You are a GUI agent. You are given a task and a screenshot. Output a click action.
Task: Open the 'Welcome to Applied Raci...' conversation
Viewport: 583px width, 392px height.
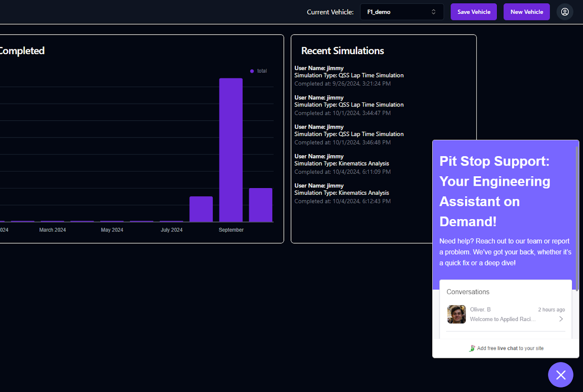click(x=502, y=319)
